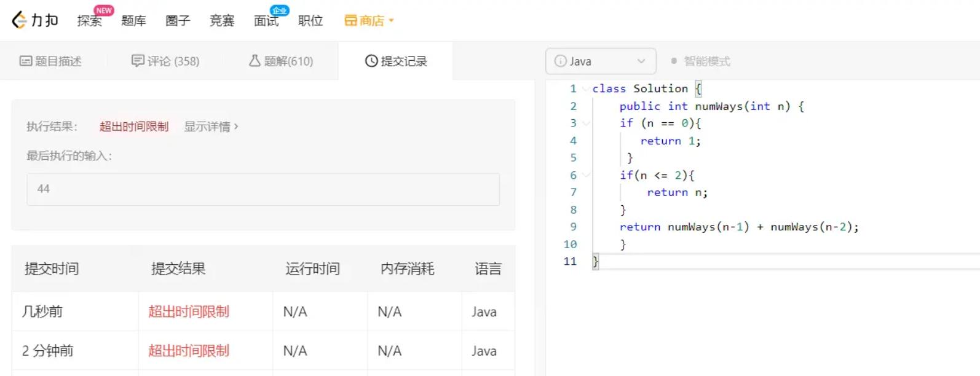Screen dimensions: 980x376
Task: Toggle 智能模式 smart mode
Action: coord(700,61)
